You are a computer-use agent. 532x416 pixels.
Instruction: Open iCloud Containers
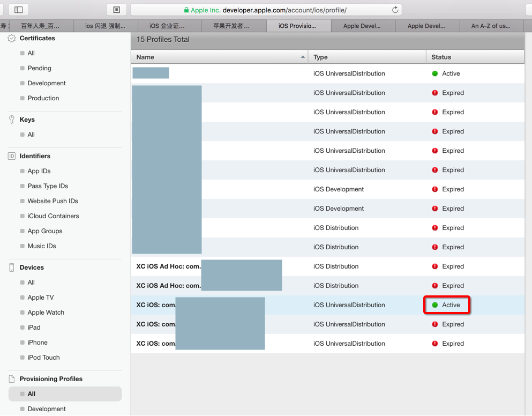pos(53,216)
